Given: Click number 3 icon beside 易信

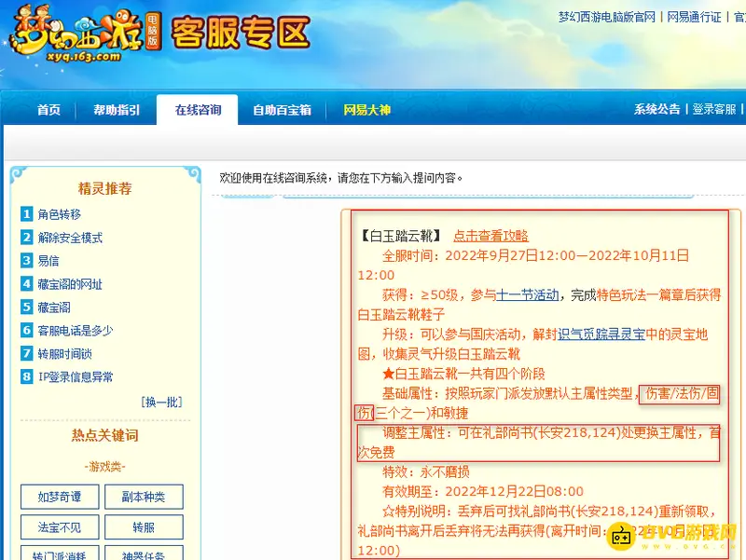Looking at the screenshot, I should 27,261.
